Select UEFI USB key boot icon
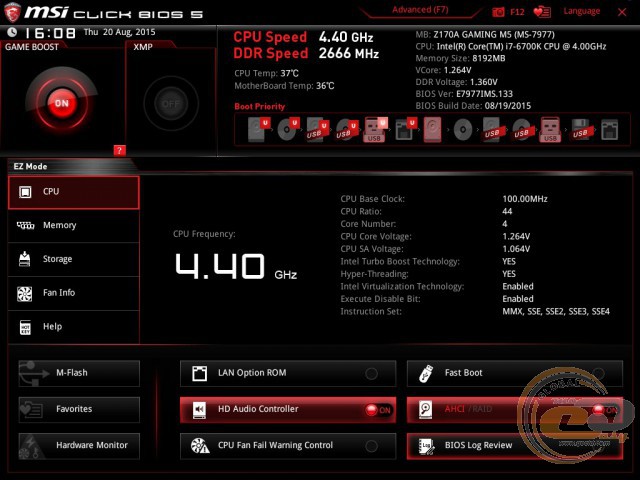The width and height of the screenshot is (640, 480). (x=375, y=129)
